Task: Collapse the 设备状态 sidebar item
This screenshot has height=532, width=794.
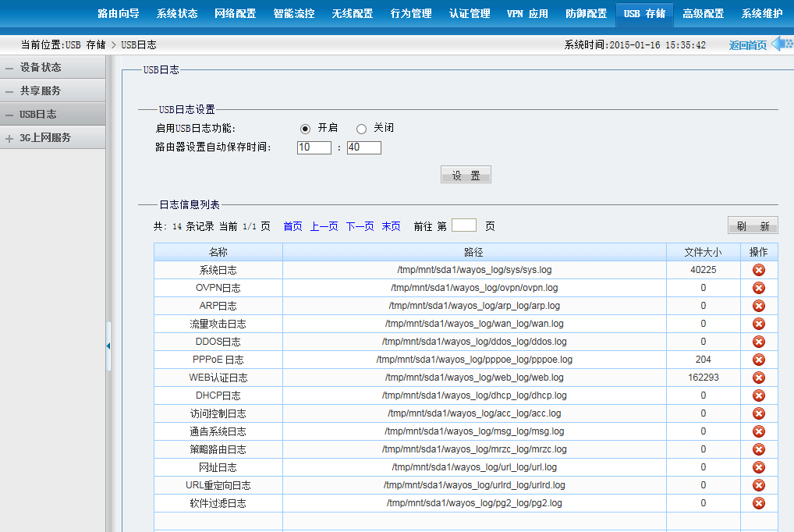Action: [41, 68]
